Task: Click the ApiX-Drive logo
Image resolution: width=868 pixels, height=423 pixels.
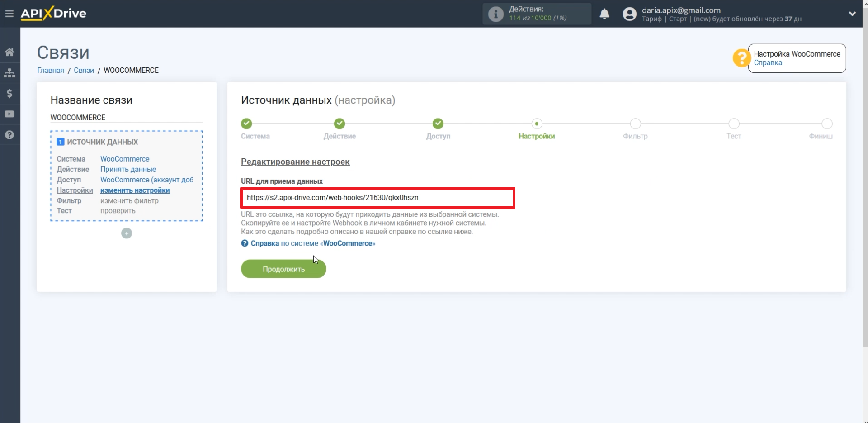Action: pyautogui.click(x=53, y=14)
